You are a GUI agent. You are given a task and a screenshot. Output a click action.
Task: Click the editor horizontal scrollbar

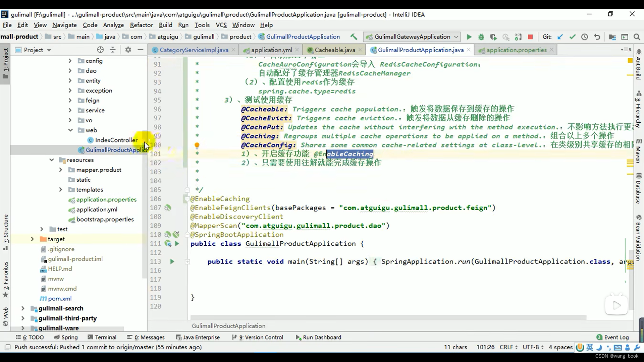(388, 317)
